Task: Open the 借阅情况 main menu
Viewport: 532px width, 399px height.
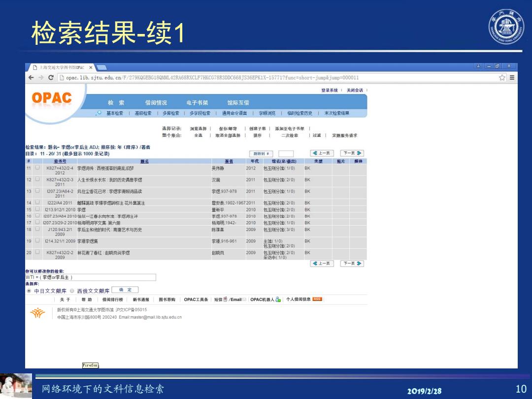Action: tap(156, 102)
